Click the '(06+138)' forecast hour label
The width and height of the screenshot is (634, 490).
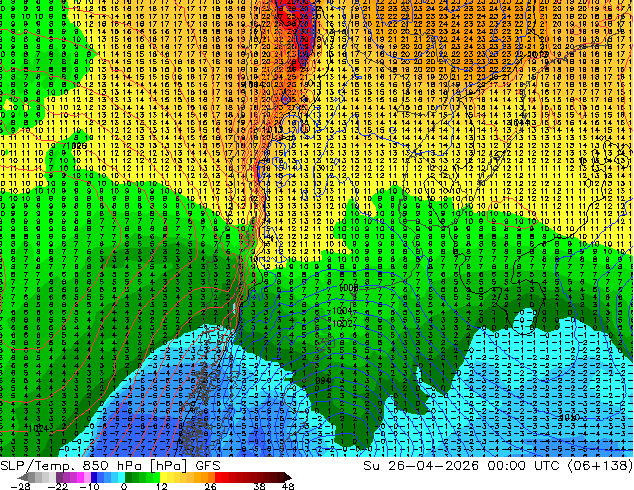(600, 466)
